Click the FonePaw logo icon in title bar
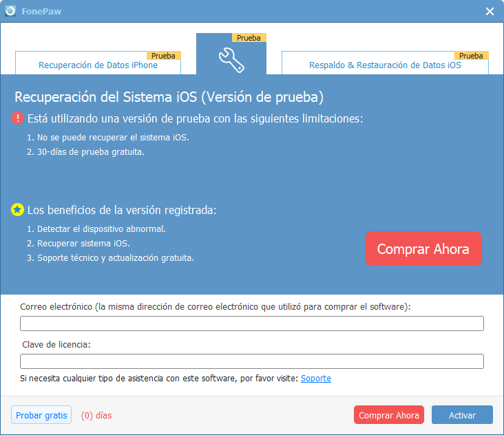The width and height of the screenshot is (504, 435). pyautogui.click(x=10, y=11)
